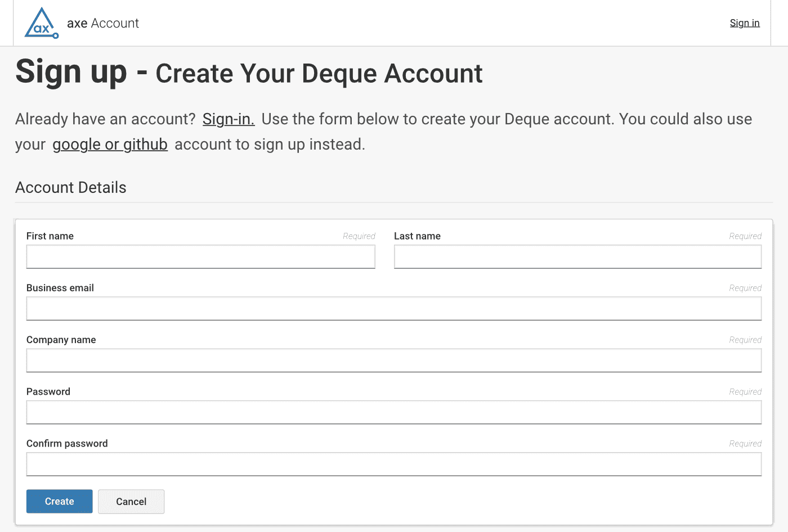
Task: Focus the Confirm password input
Action: [393, 465]
